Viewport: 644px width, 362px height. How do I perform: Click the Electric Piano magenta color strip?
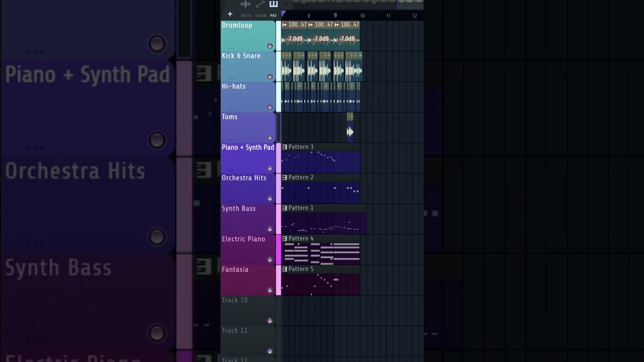tap(279, 249)
